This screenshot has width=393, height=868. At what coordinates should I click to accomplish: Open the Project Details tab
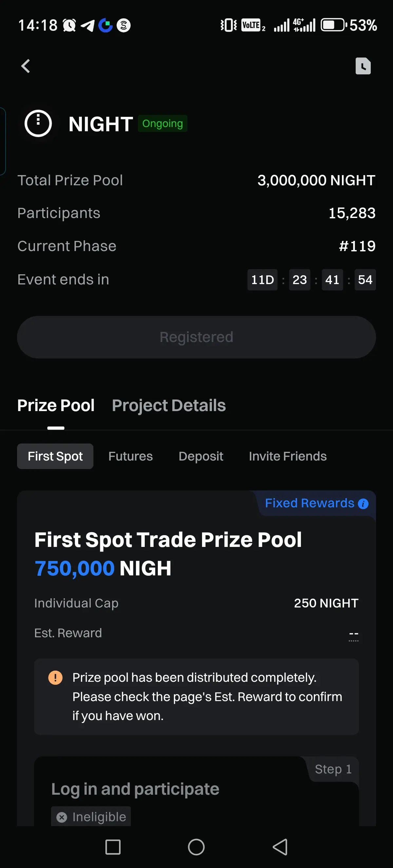pyautogui.click(x=169, y=405)
